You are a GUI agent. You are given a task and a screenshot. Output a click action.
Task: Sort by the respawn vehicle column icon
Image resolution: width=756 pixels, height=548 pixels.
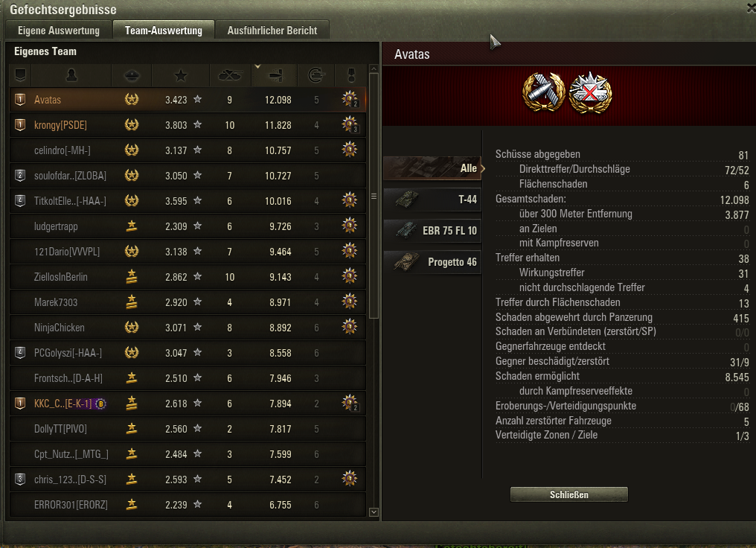point(316,75)
